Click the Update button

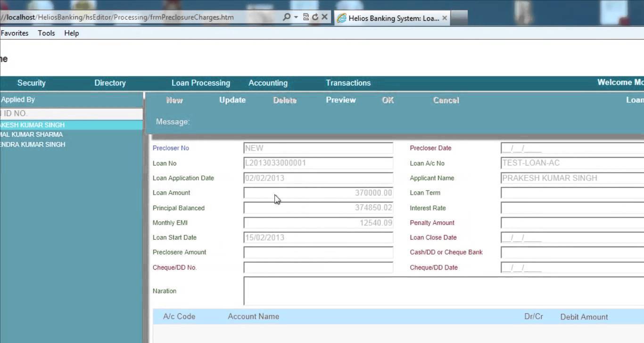tap(232, 100)
